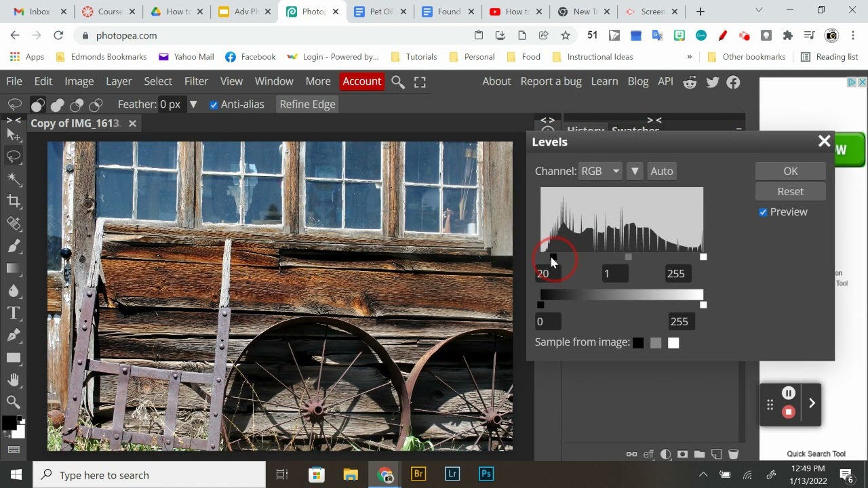Screen dimensions: 868x488
Task: Select the Move tool in toolbar
Action: pyautogui.click(x=14, y=135)
